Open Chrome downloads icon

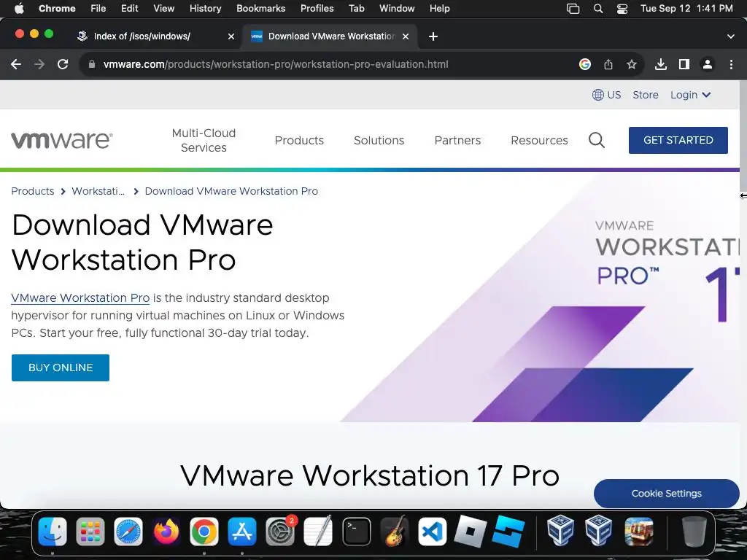pyautogui.click(x=661, y=64)
